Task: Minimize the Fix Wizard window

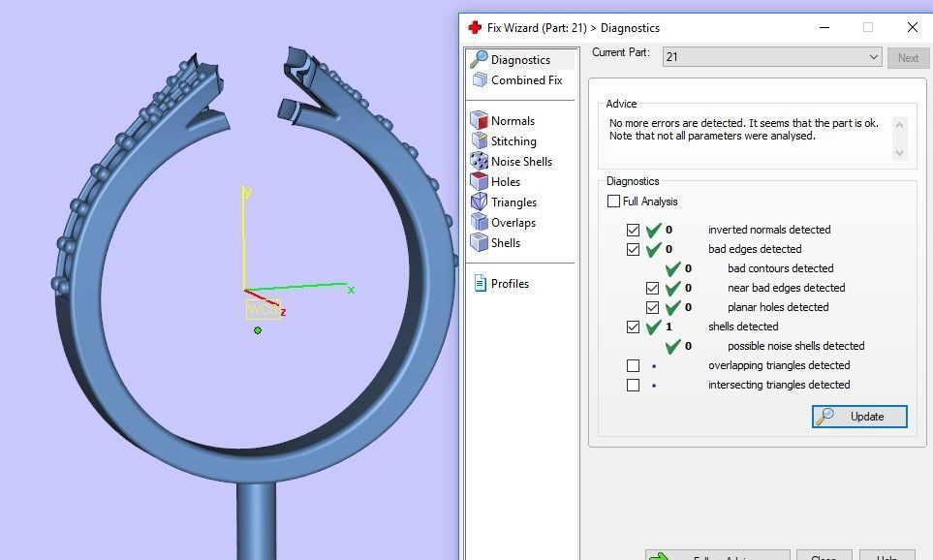Action: [x=824, y=27]
